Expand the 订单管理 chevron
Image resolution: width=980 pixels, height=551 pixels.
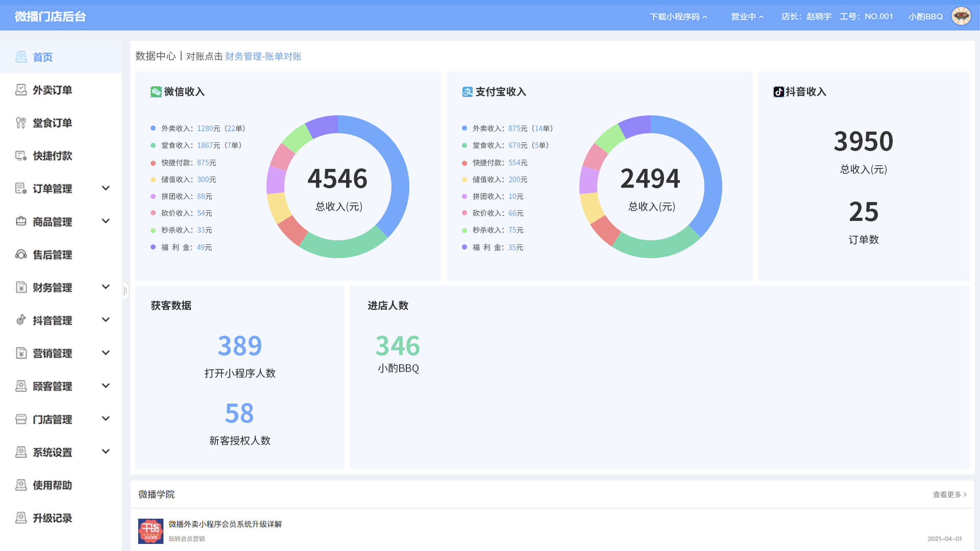pyautogui.click(x=106, y=188)
